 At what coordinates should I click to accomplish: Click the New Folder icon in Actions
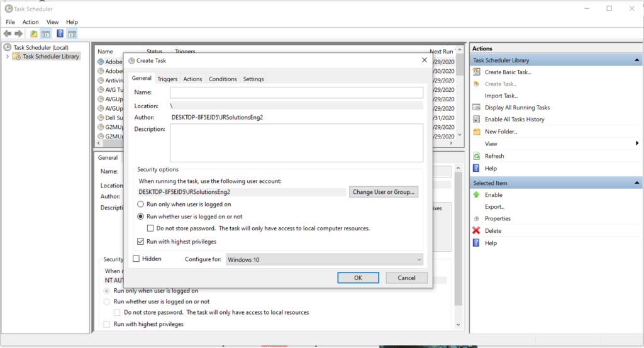477,132
